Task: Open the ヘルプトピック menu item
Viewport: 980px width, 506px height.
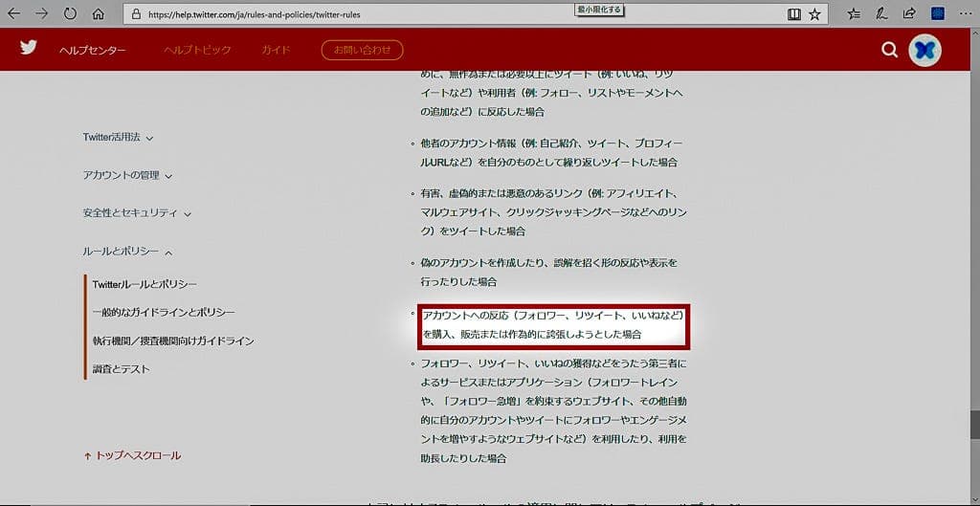Action: tap(195, 50)
